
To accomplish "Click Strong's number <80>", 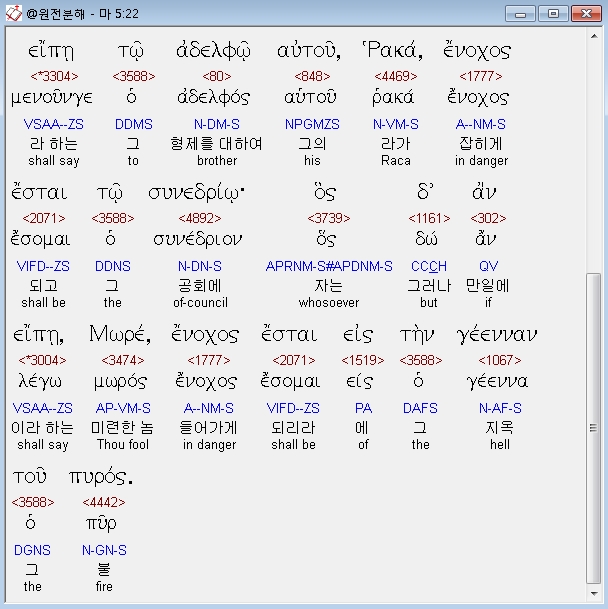I will pos(217,77).
